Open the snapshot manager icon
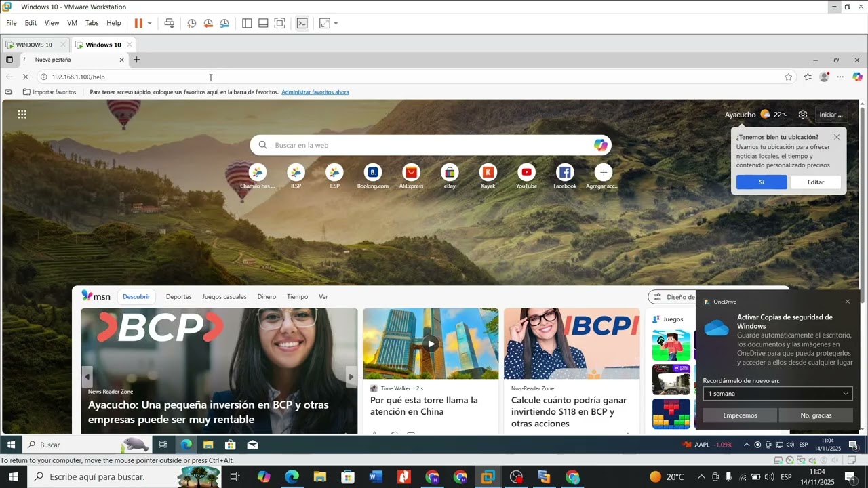This screenshot has width=868, height=488. (x=224, y=23)
